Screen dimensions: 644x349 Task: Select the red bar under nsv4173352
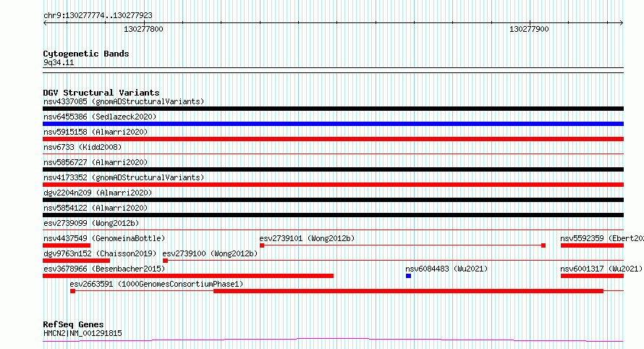(x=333, y=185)
